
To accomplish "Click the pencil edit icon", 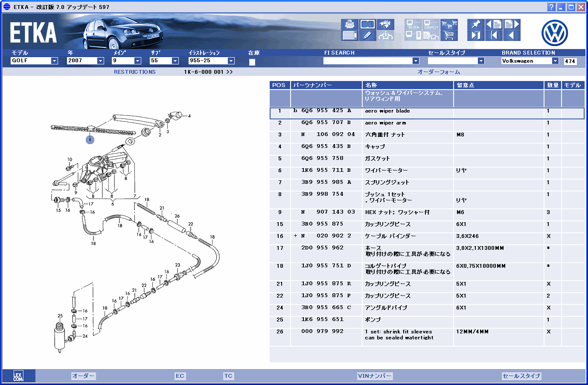I will [x=367, y=35].
